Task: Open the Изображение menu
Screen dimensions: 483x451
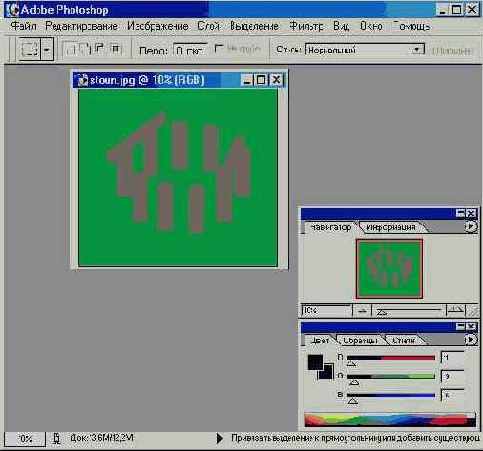Action: point(158,26)
